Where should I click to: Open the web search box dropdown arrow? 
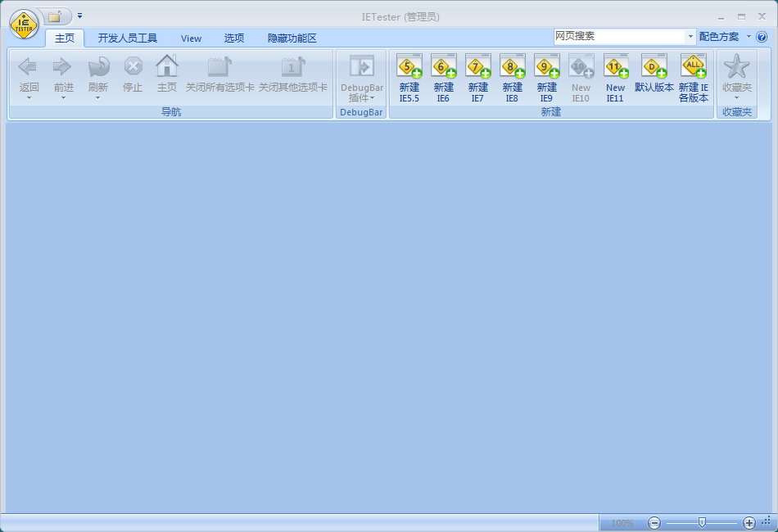(691, 37)
